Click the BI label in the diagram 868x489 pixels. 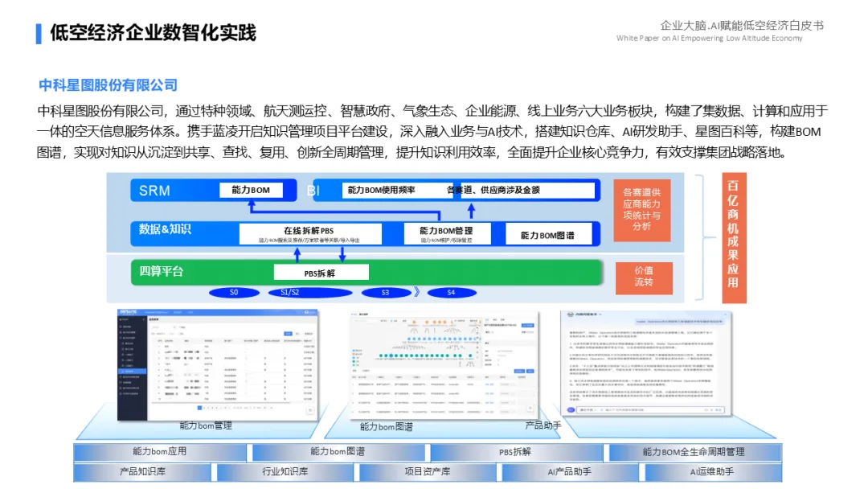(x=313, y=191)
